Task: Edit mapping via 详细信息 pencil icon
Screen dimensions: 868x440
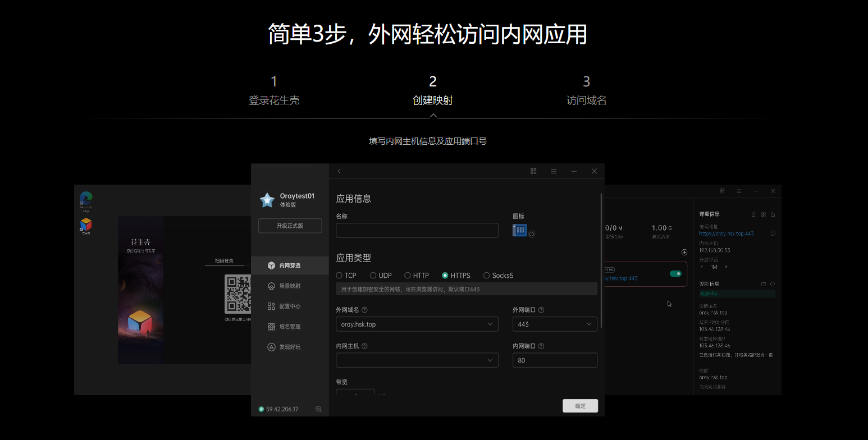Action: point(773,214)
